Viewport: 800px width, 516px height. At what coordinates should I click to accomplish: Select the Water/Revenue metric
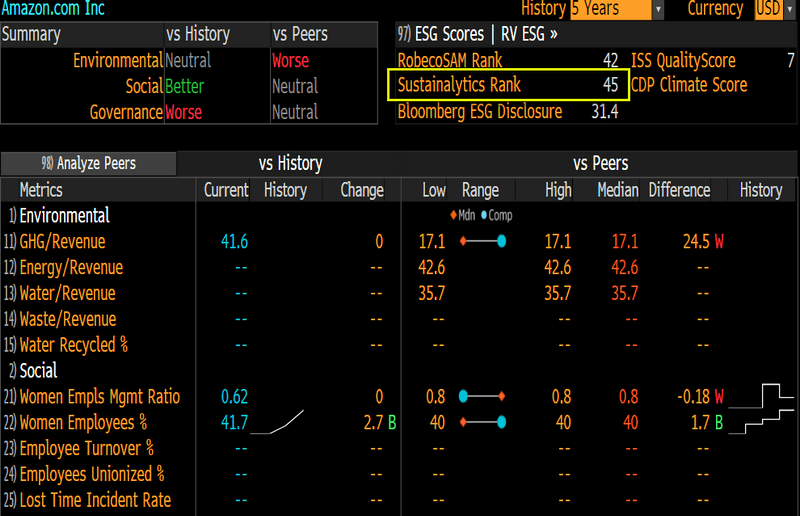(66, 293)
